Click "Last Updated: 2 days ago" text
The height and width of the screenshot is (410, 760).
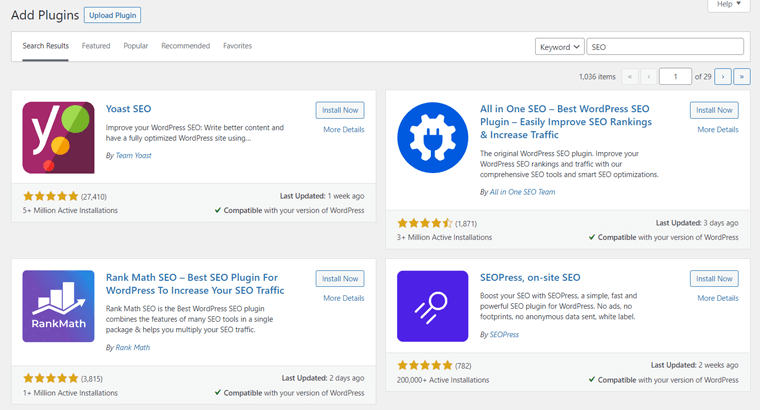coord(323,378)
